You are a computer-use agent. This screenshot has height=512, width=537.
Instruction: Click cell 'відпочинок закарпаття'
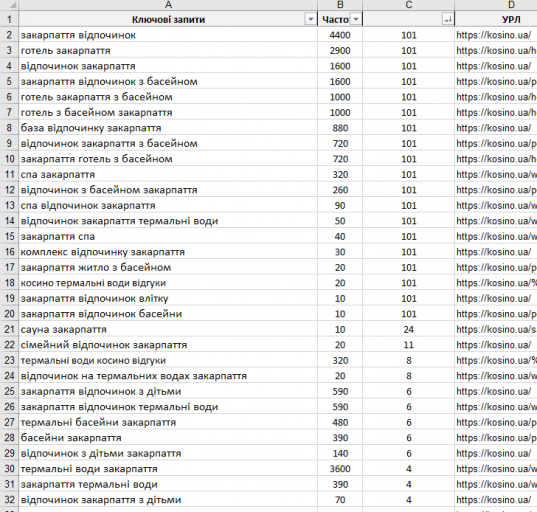[168, 66]
